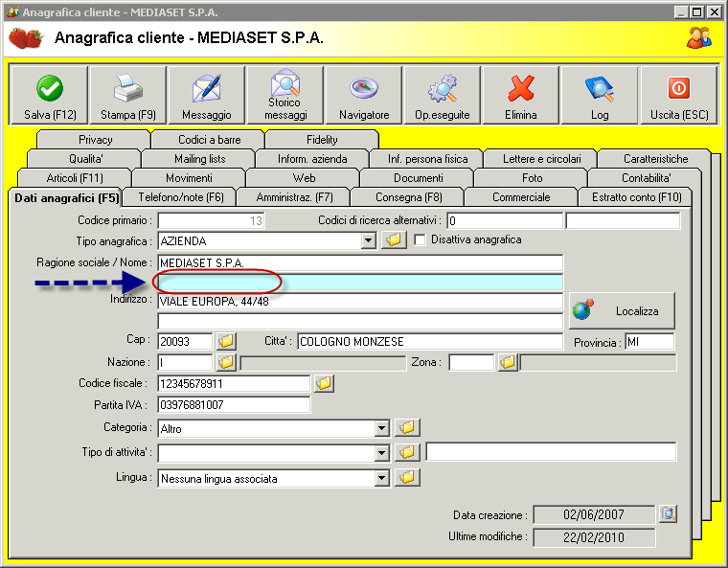
Task: Click the Ragione sociale / Nome field
Action: [x=360, y=262]
